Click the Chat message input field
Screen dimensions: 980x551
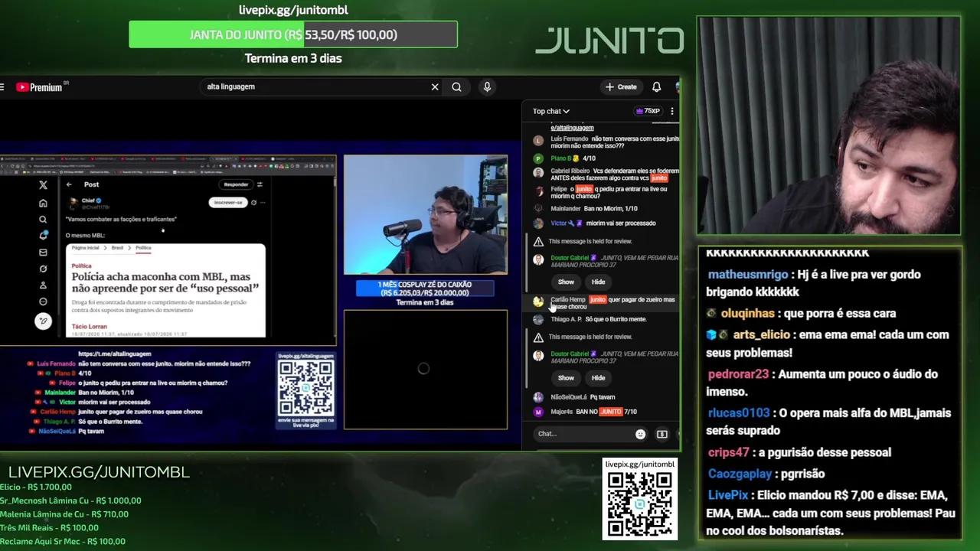coord(583,434)
